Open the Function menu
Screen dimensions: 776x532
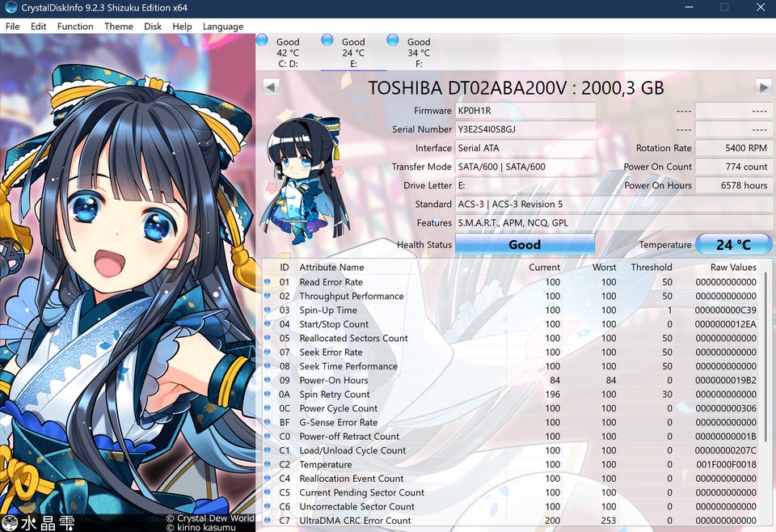[75, 26]
